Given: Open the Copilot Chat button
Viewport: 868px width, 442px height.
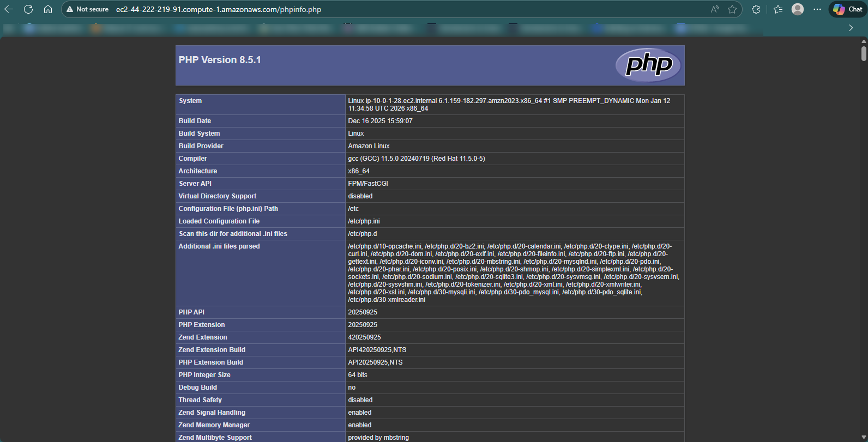Looking at the screenshot, I should [848, 9].
